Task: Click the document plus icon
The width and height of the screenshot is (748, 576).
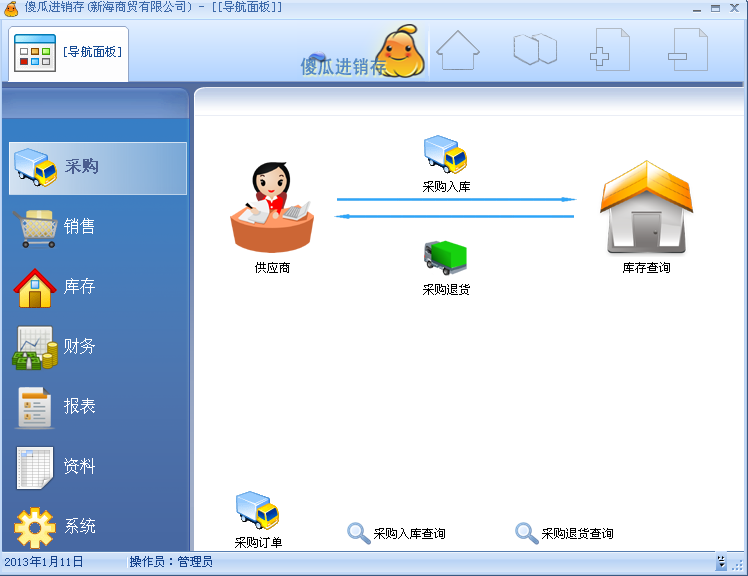Action: point(610,50)
